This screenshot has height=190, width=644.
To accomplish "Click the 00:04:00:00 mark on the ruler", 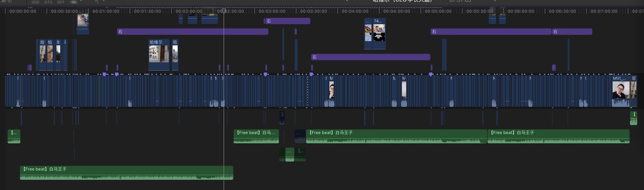I will [x=355, y=11].
